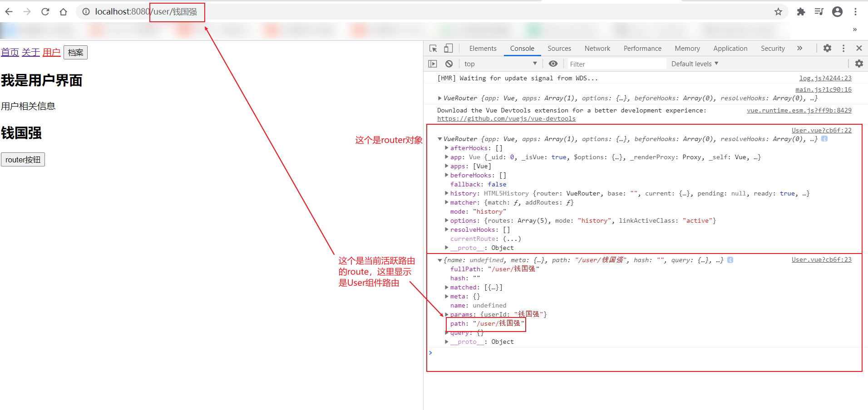Show info badge next to VueRouter object
This screenshot has height=410, width=868.
[x=824, y=139]
